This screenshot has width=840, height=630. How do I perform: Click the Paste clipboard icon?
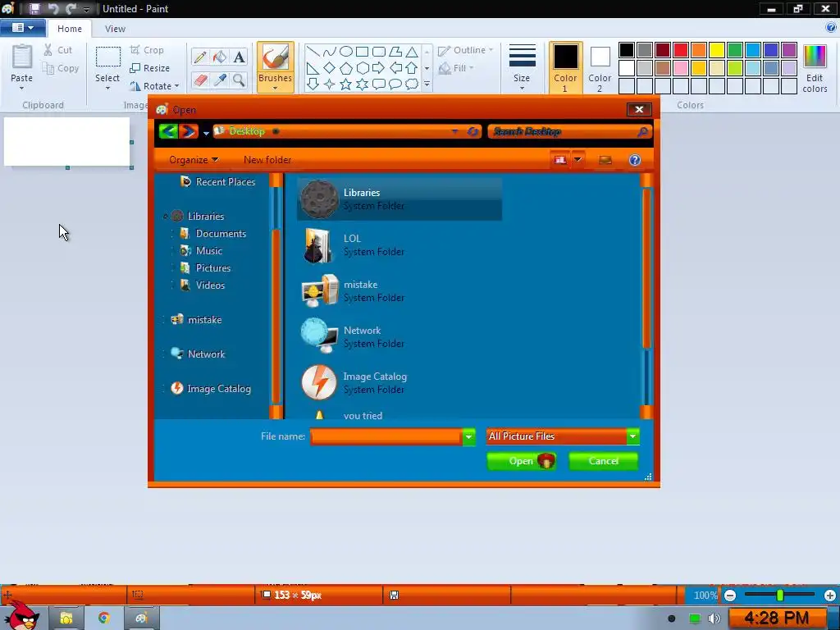pyautogui.click(x=22, y=57)
